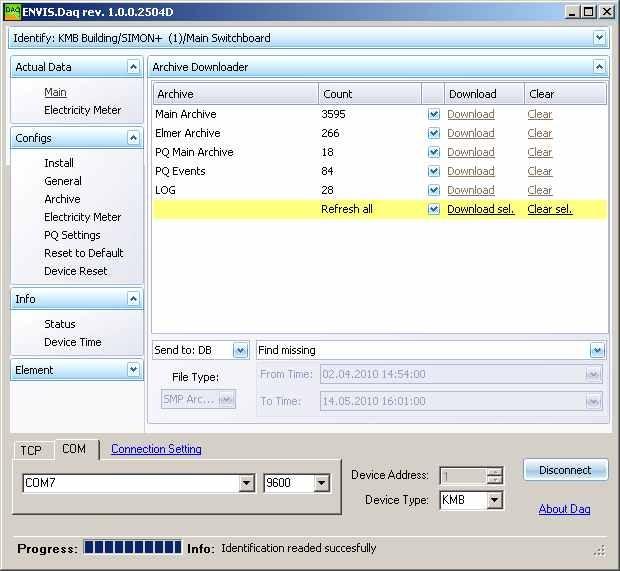This screenshot has width=620, height=571.
Task: Collapse the Info panel
Action: tap(133, 299)
